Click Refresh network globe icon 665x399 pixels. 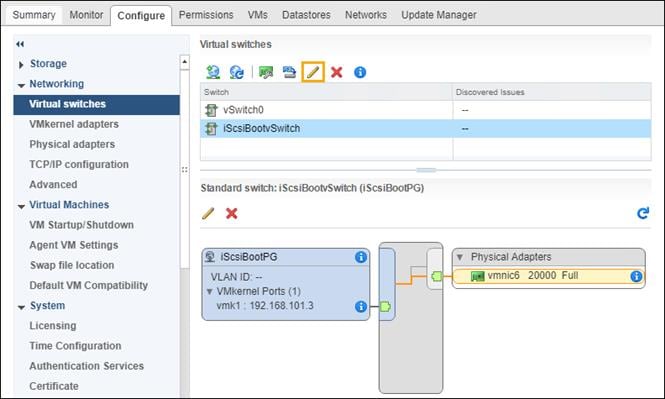pyautogui.click(x=236, y=72)
